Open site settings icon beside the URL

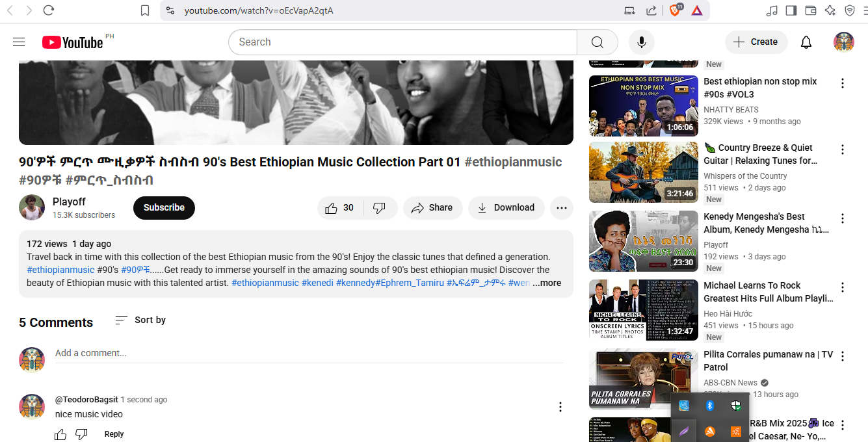click(x=170, y=10)
